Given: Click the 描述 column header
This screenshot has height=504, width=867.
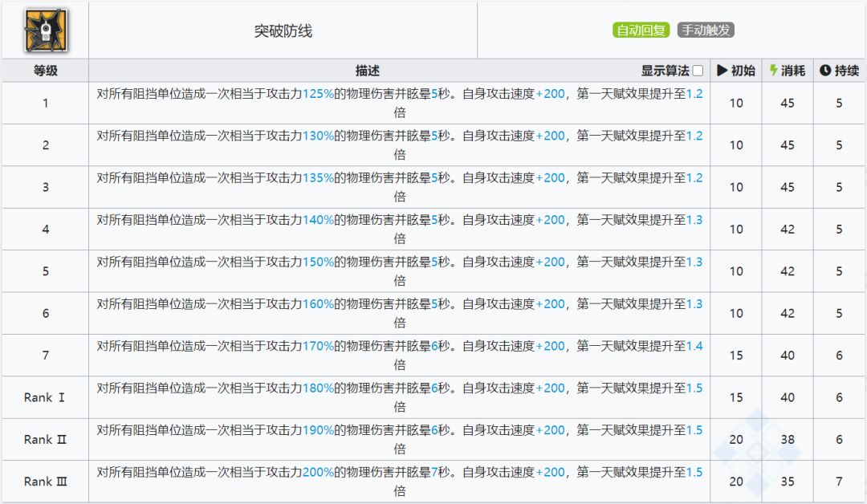Looking at the screenshot, I should click(x=367, y=71).
